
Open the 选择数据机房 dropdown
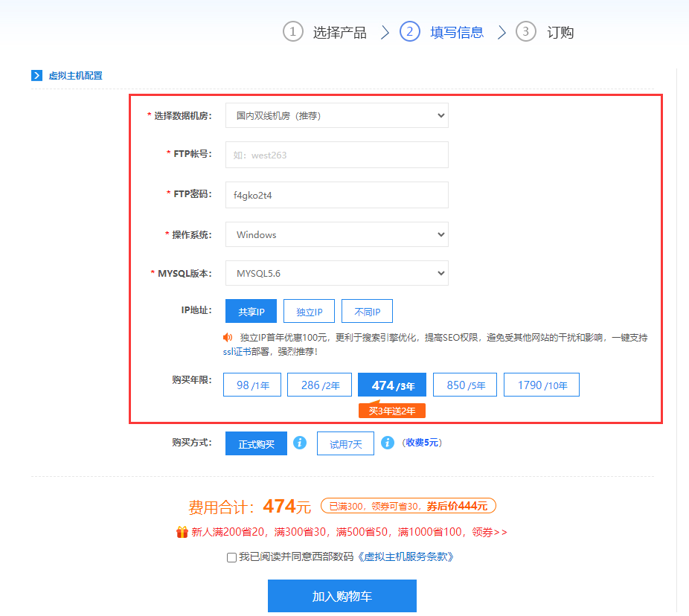pyautogui.click(x=336, y=115)
